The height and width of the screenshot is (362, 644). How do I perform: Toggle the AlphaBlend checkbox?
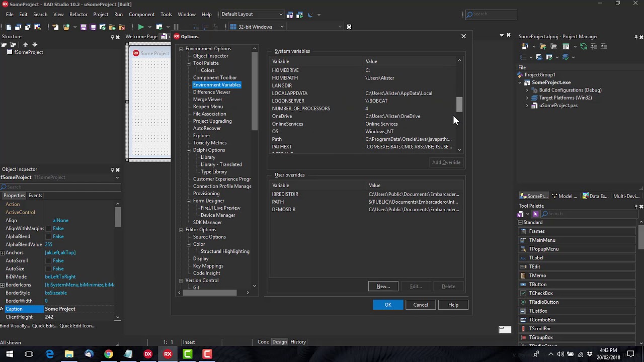point(48,236)
